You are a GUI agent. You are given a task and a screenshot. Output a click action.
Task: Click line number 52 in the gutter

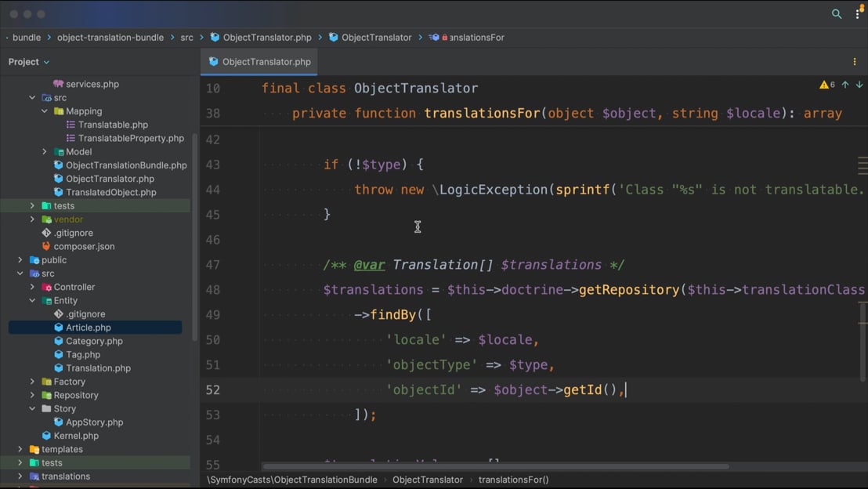(x=212, y=390)
